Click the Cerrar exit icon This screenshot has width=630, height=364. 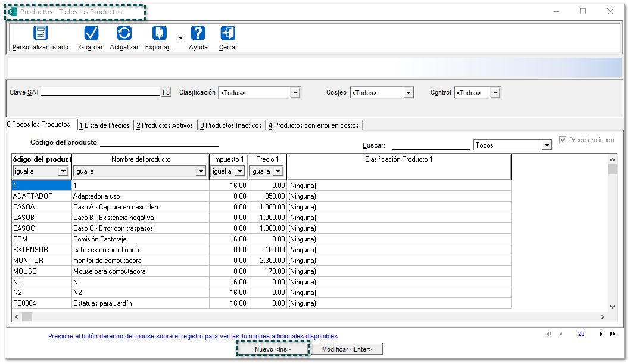click(227, 33)
